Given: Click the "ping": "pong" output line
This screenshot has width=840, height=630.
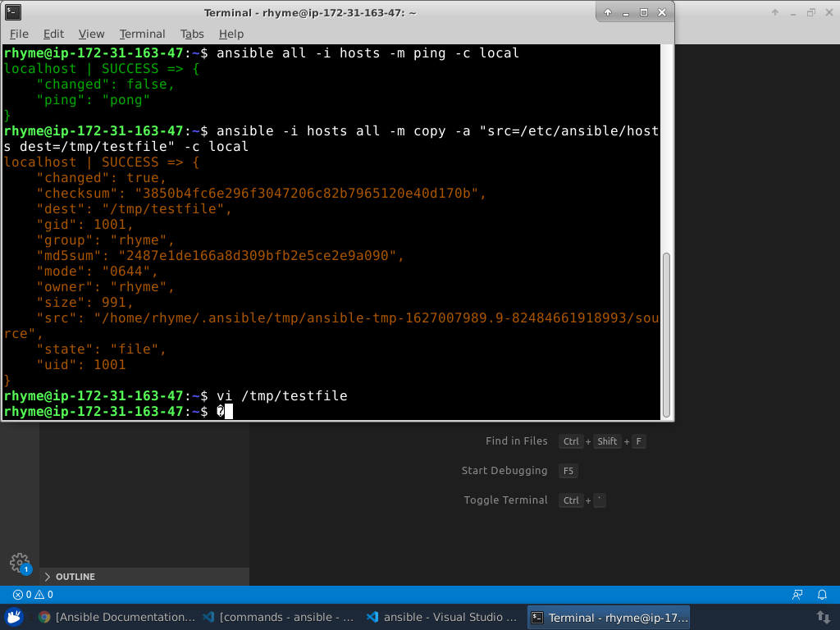Looking at the screenshot, I should [x=94, y=100].
